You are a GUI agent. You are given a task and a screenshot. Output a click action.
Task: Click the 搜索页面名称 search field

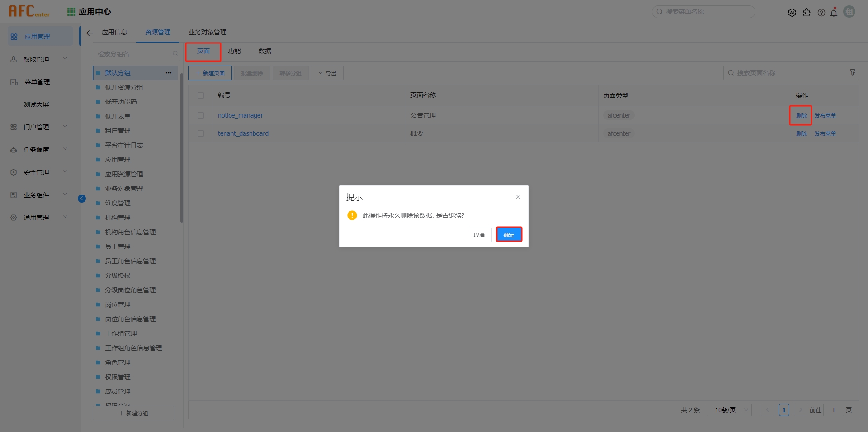tap(787, 73)
